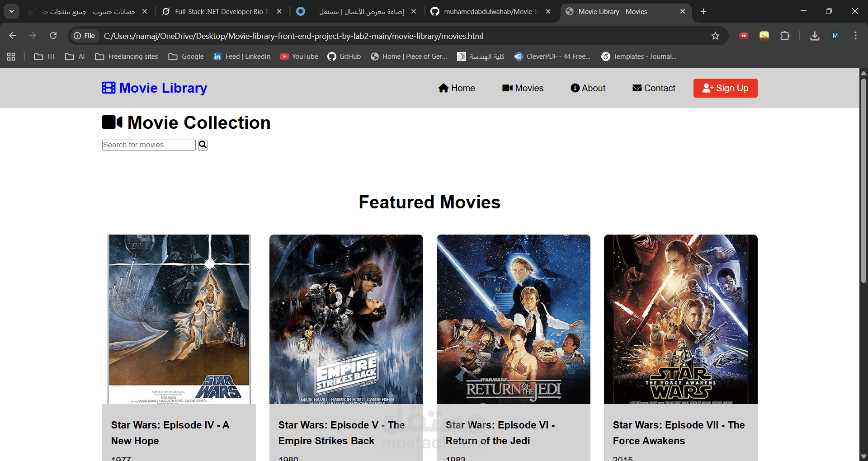Click the page vertical scrollbar thumb
The width and height of the screenshot is (868, 461).
click(863, 181)
